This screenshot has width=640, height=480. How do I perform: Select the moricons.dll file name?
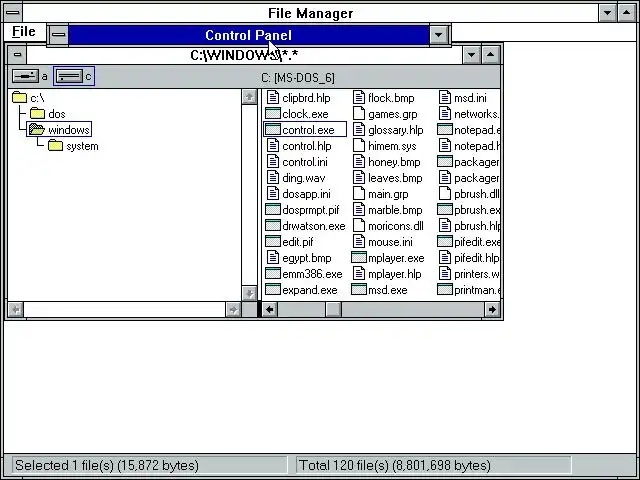(x=396, y=226)
